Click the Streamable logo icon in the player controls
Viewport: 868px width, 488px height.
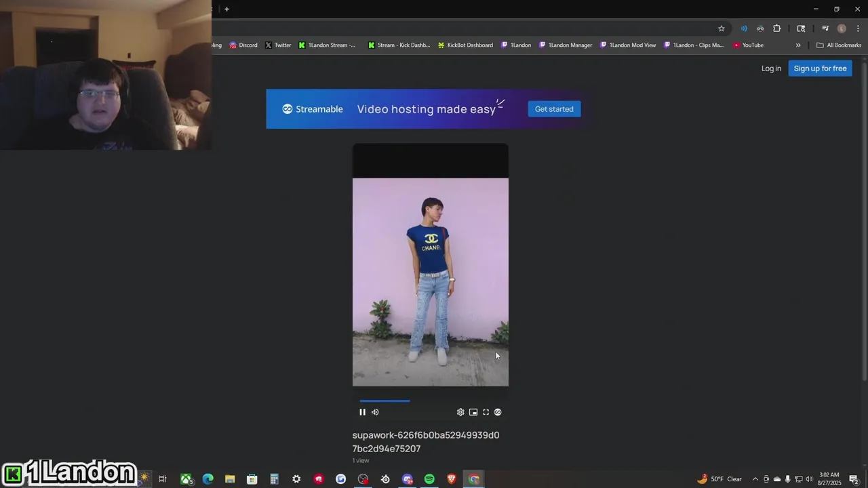(498, 412)
